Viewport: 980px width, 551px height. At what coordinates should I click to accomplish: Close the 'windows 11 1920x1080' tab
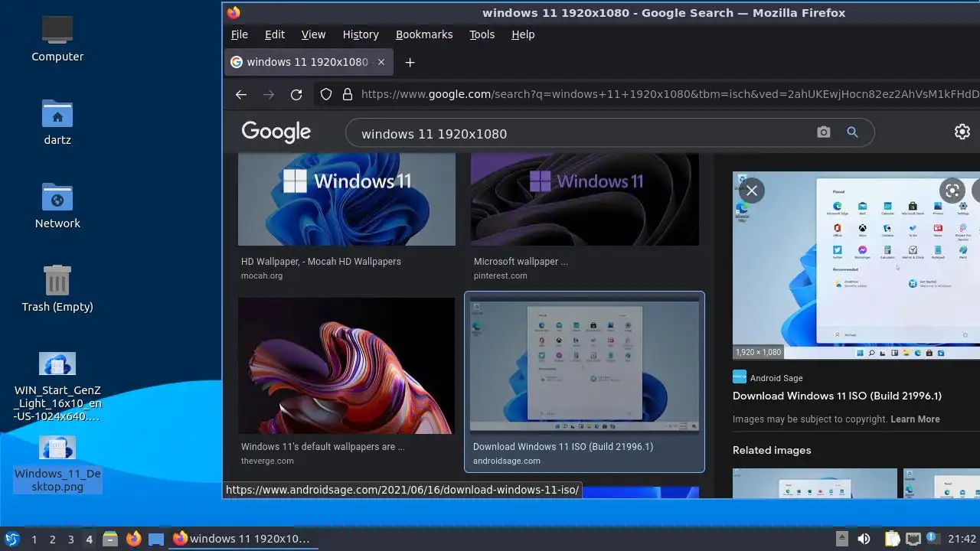(x=381, y=62)
